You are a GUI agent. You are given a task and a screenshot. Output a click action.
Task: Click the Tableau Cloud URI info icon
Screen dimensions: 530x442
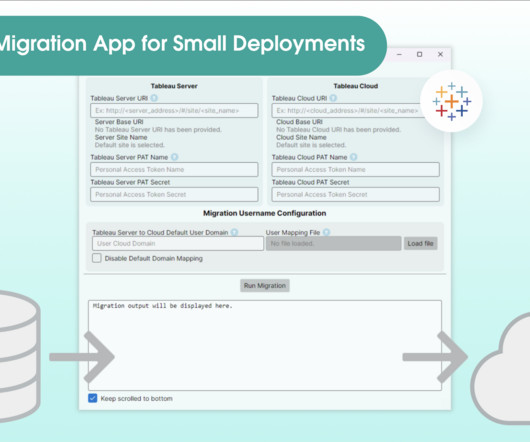(x=333, y=98)
